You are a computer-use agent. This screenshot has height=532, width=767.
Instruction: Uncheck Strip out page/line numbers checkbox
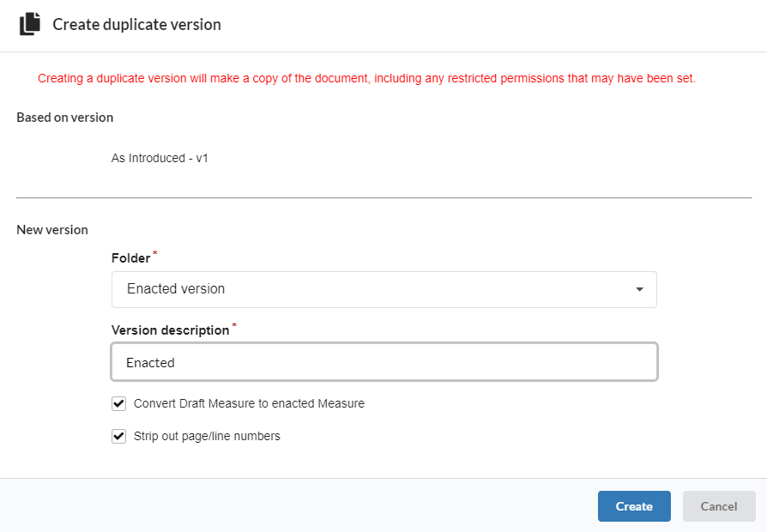coord(119,436)
